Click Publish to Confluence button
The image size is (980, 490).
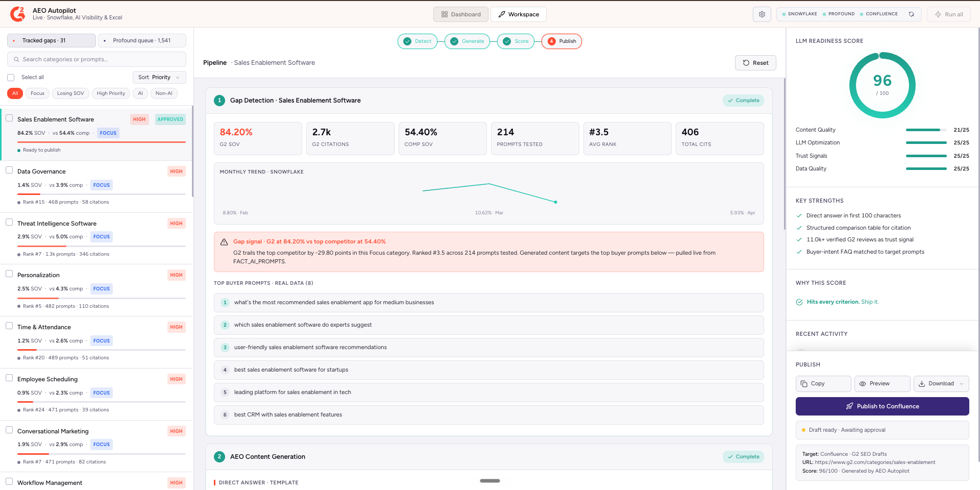pos(882,406)
